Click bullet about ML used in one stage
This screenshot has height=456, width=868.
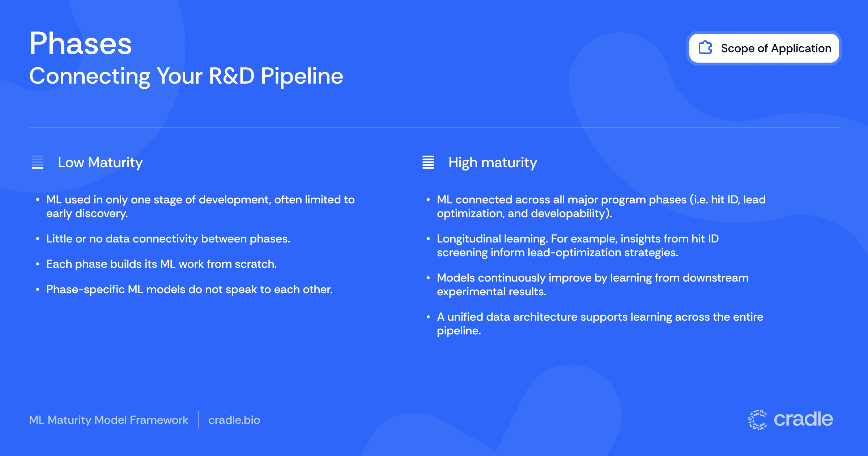coord(200,206)
